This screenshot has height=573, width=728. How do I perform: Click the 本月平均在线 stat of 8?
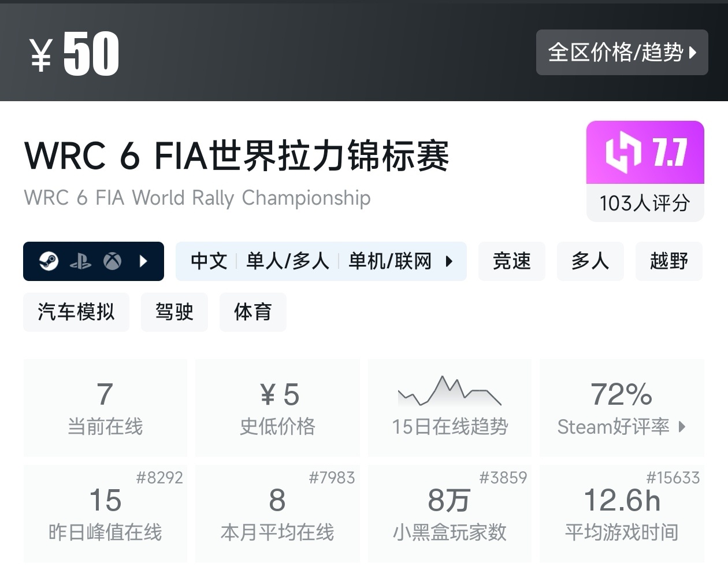[278, 513]
